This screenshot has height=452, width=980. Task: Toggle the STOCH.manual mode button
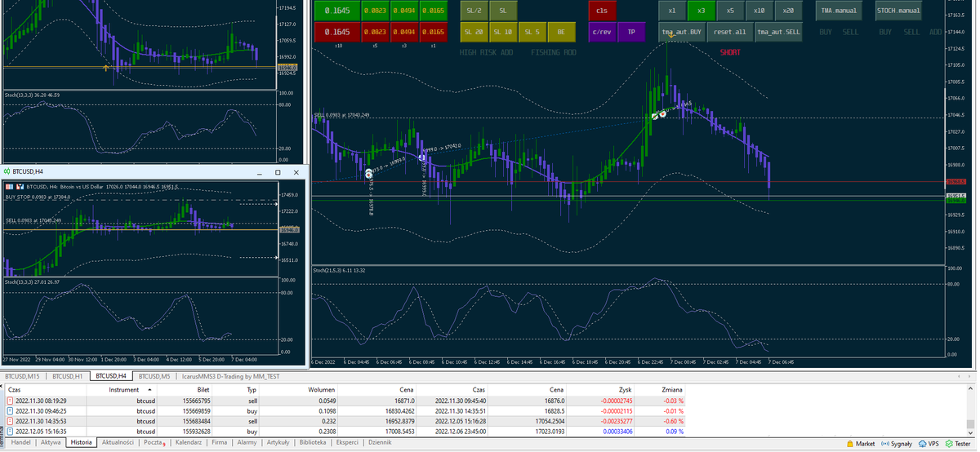[898, 11]
